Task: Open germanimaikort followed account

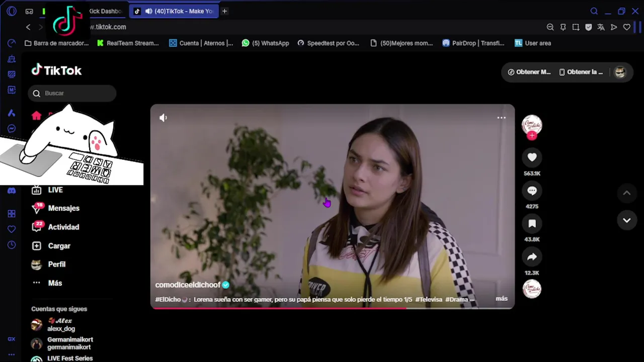Action: coord(62,343)
